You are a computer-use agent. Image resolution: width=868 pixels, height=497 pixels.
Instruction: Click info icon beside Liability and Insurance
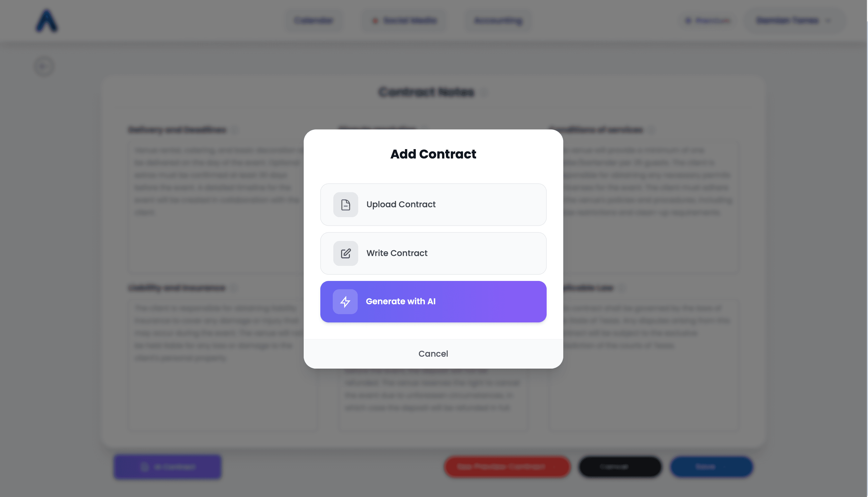[x=234, y=288]
